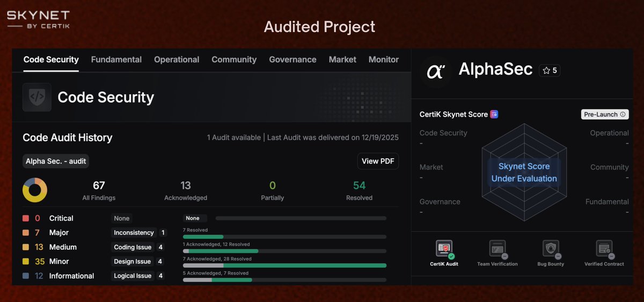This screenshot has height=302, width=644.
Task: Click the Skynet by CertiK logo
Action: pyautogui.click(x=38, y=19)
